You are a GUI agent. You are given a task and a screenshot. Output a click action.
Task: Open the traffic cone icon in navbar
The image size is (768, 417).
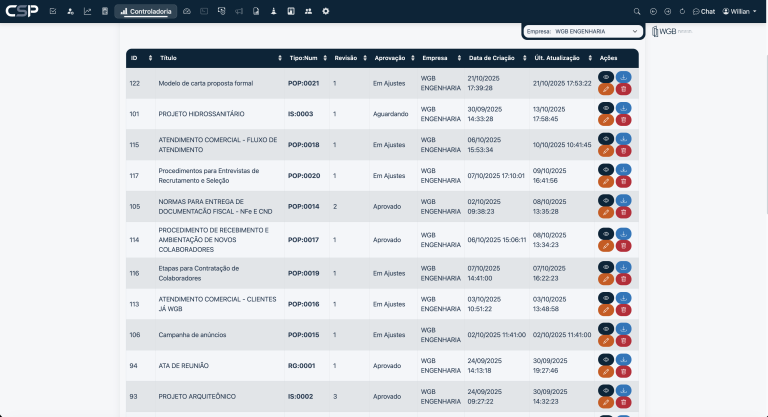coord(273,11)
